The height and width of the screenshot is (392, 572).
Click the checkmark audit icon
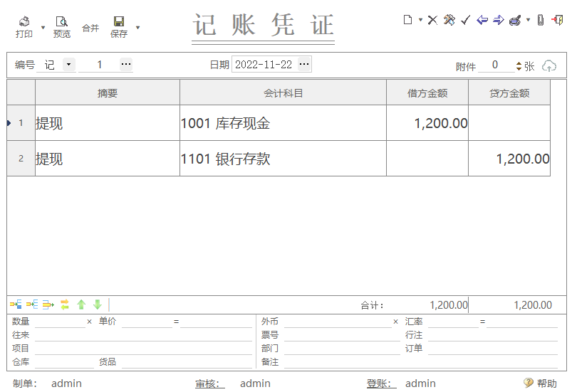pos(465,20)
